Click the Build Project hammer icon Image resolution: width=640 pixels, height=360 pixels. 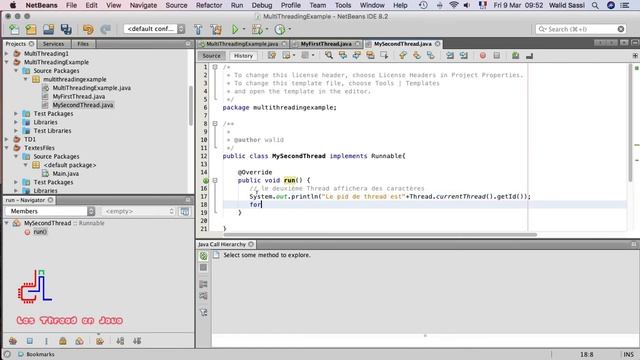(x=198, y=29)
